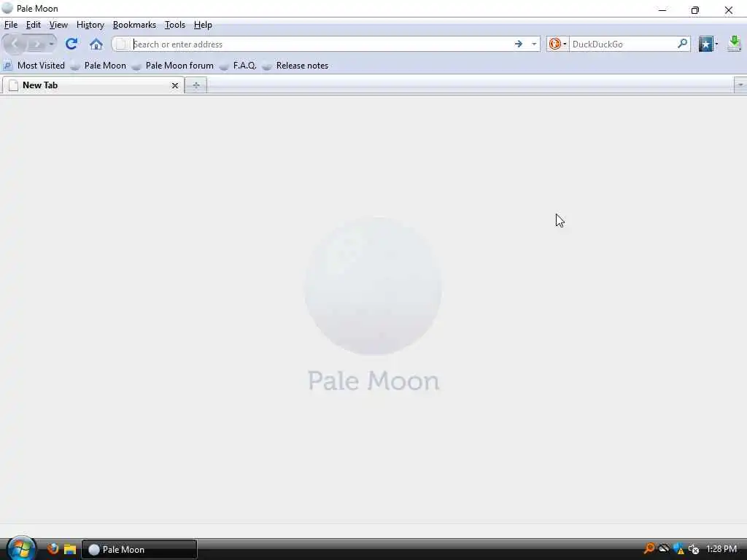Click the muted volume tray icon
The image size is (747, 560).
pyautogui.click(x=694, y=549)
